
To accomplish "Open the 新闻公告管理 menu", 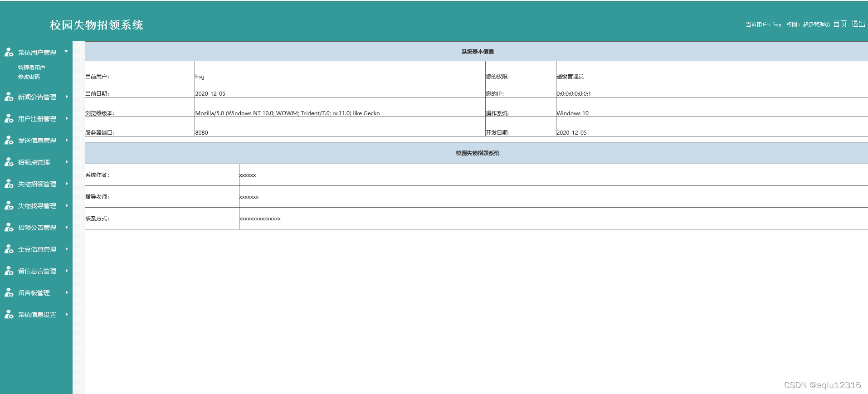I will point(37,97).
